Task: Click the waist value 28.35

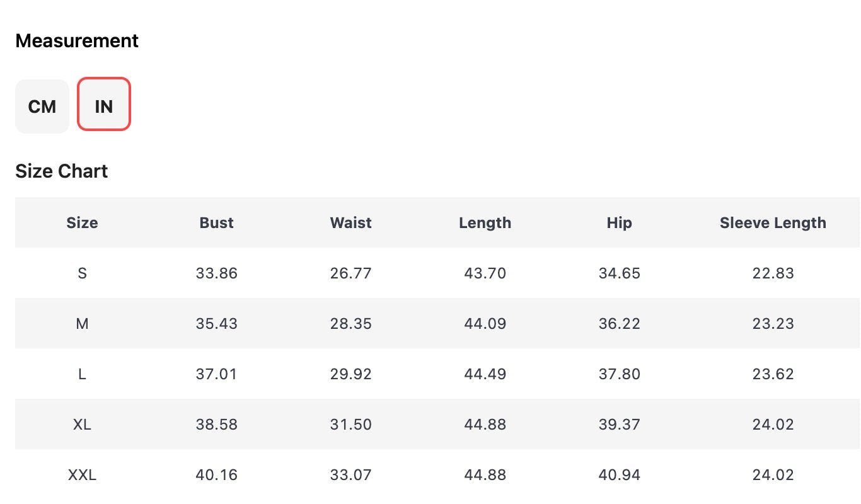Action: 350,324
